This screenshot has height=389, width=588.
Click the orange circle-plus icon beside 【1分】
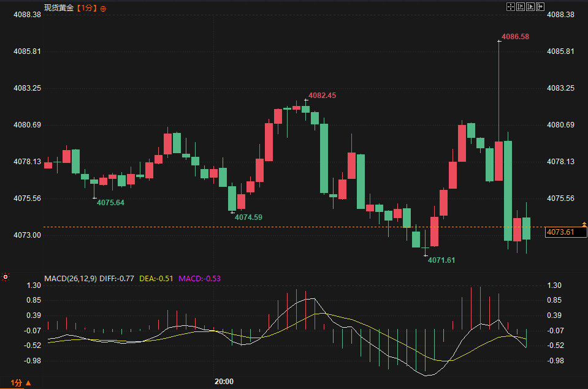click(x=103, y=9)
